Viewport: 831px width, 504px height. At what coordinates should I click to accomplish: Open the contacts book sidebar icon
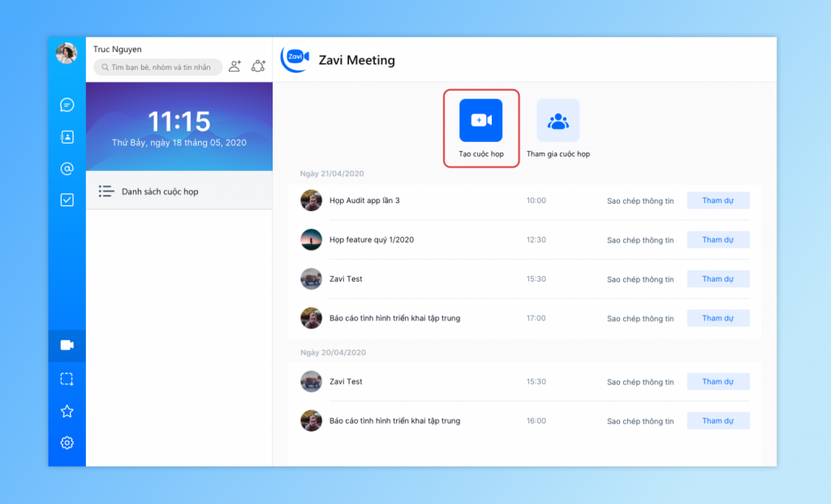pyautogui.click(x=67, y=137)
